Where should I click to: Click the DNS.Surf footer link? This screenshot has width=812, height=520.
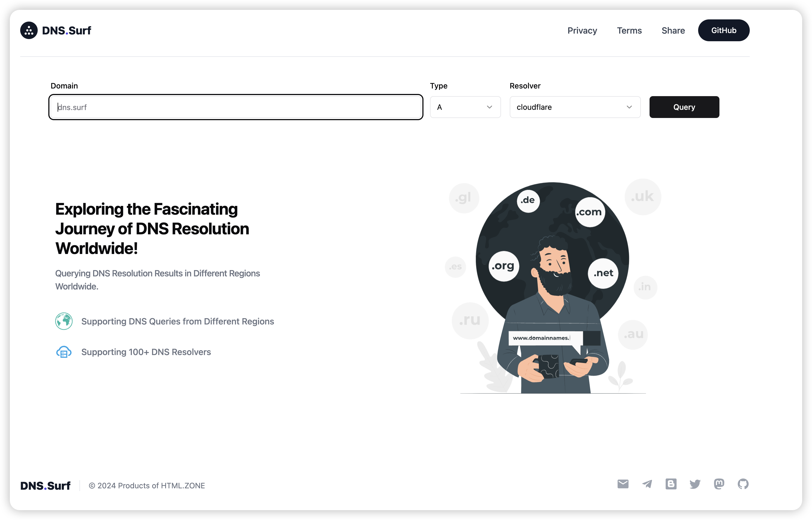(x=46, y=485)
